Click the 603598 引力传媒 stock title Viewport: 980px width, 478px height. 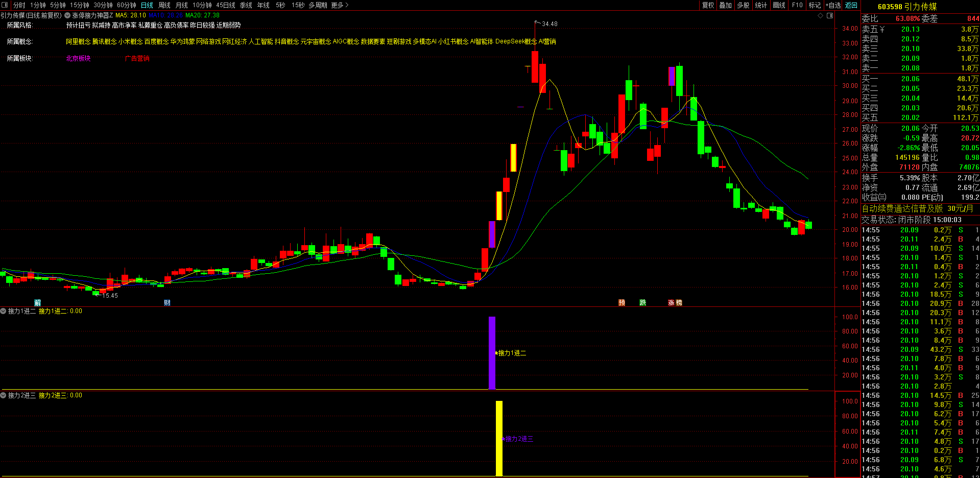tap(907, 7)
